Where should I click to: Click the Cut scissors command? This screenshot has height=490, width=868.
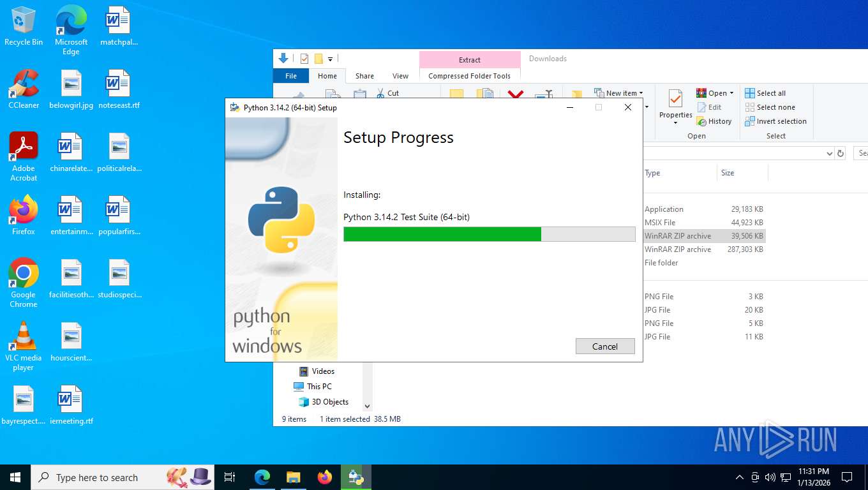[x=387, y=93]
